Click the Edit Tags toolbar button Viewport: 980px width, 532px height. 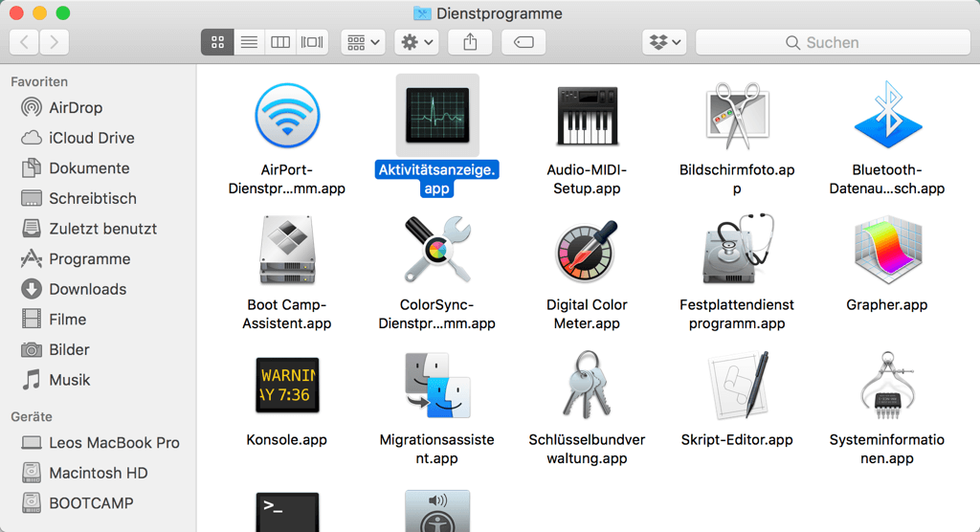pos(523,42)
